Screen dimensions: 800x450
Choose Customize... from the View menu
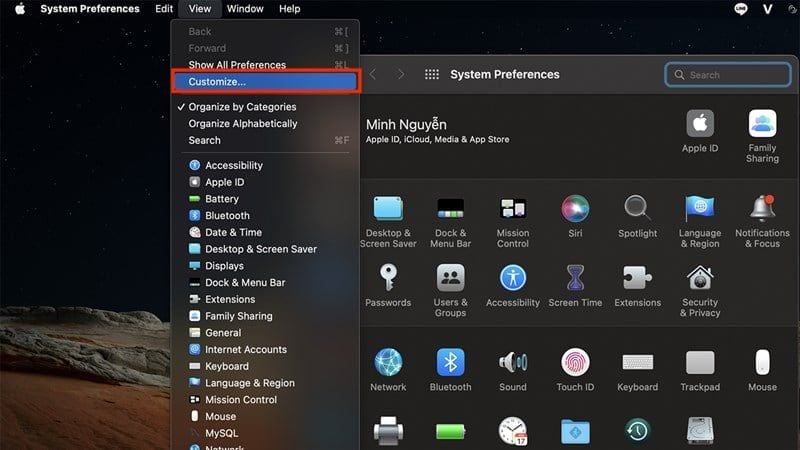click(217, 82)
